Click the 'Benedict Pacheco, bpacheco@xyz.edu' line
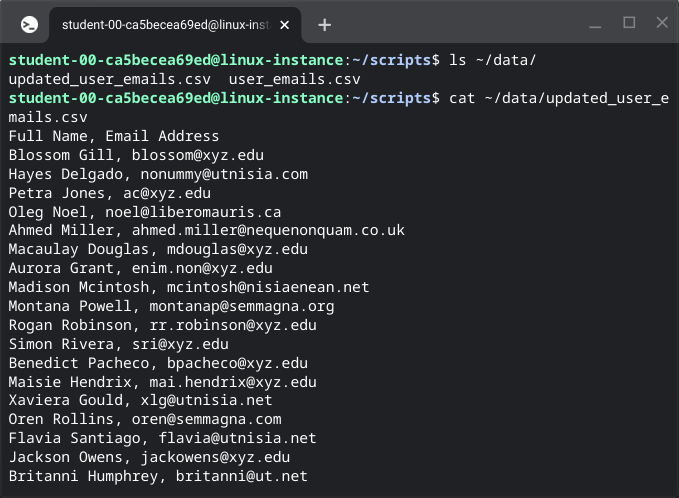679x498 pixels. point(158,363)
